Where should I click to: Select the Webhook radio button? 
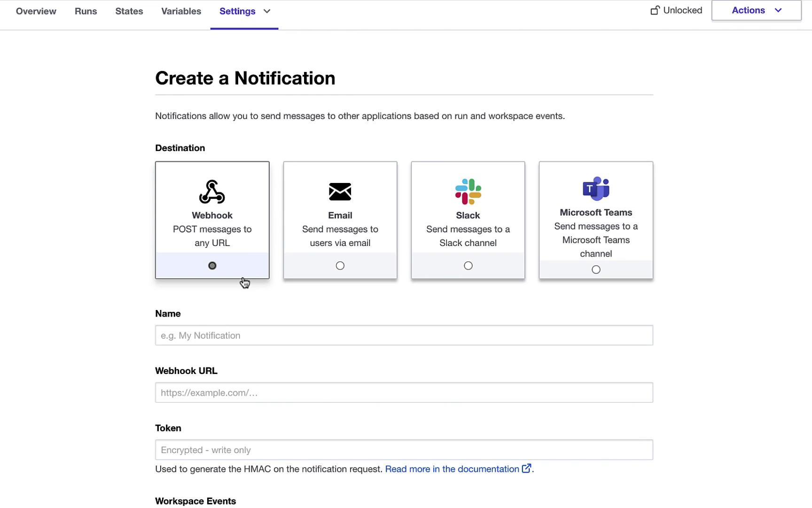point(212,266)
